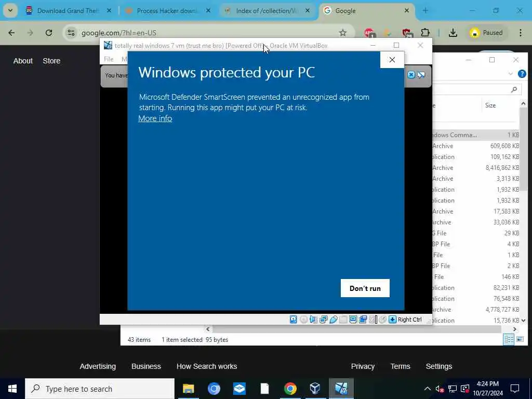Open the Terms footer link

coord(401,366)
